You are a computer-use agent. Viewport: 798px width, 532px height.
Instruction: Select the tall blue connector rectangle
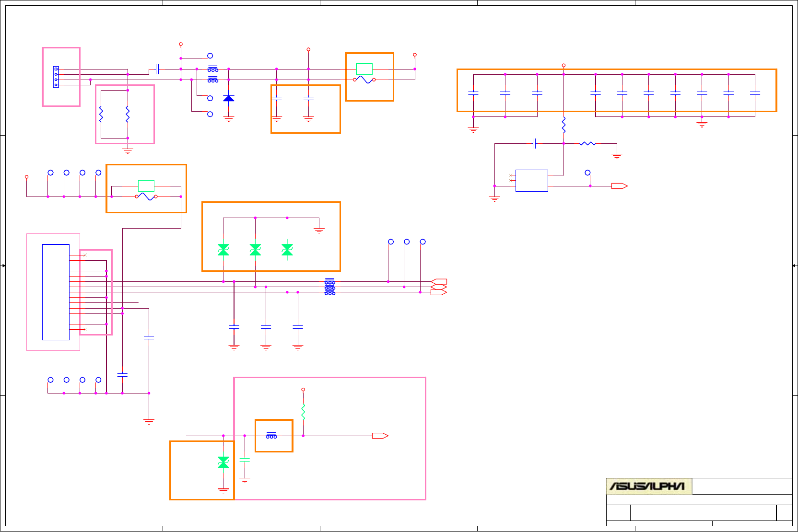(x=56, y=292)
